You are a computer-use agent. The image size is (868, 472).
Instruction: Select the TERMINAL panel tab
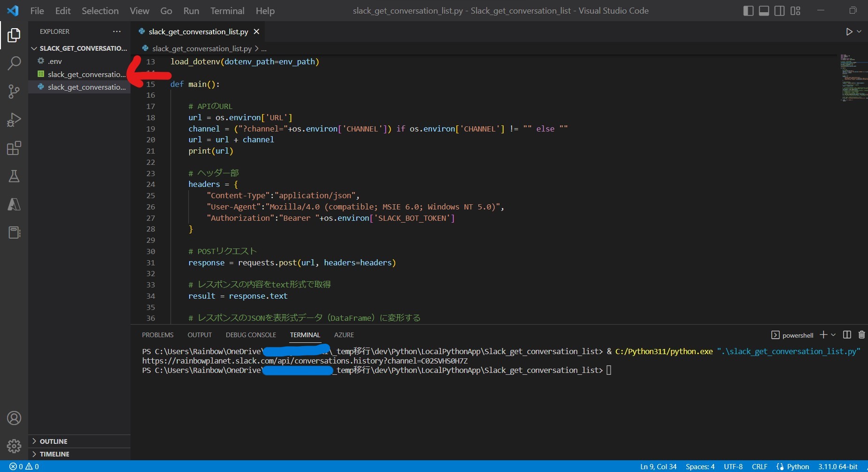[x=305, y=335]
